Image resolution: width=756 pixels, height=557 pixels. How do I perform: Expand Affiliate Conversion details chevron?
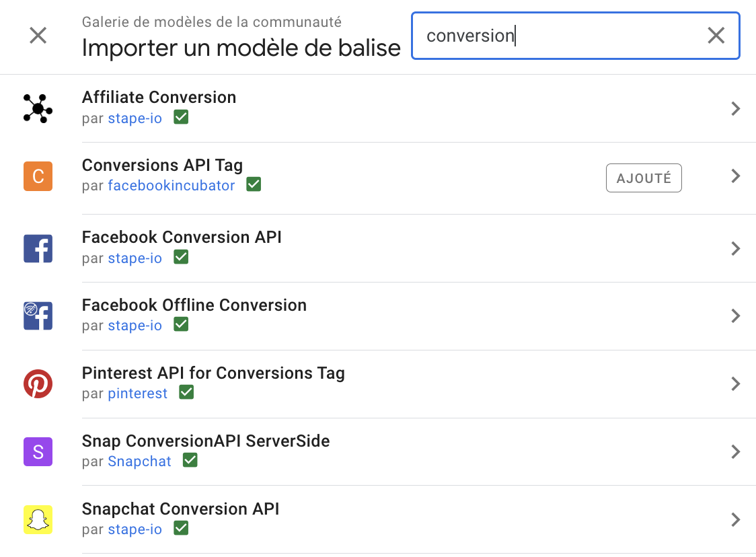coord(735,108)
